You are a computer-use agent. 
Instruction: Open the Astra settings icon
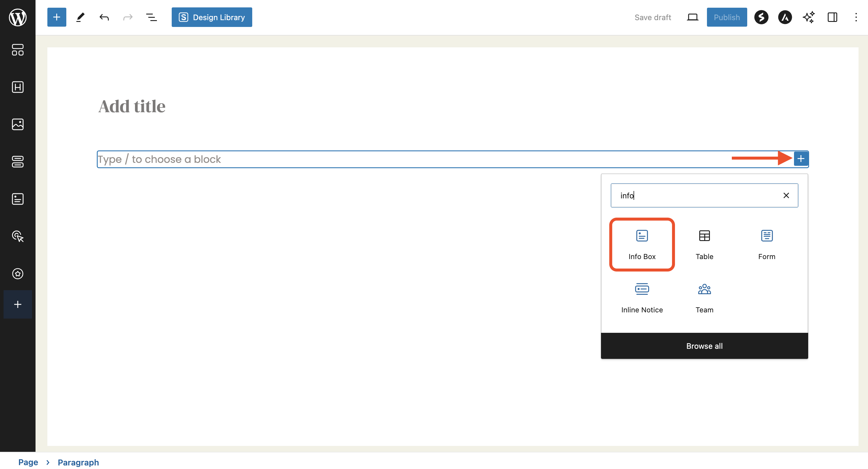785,17
